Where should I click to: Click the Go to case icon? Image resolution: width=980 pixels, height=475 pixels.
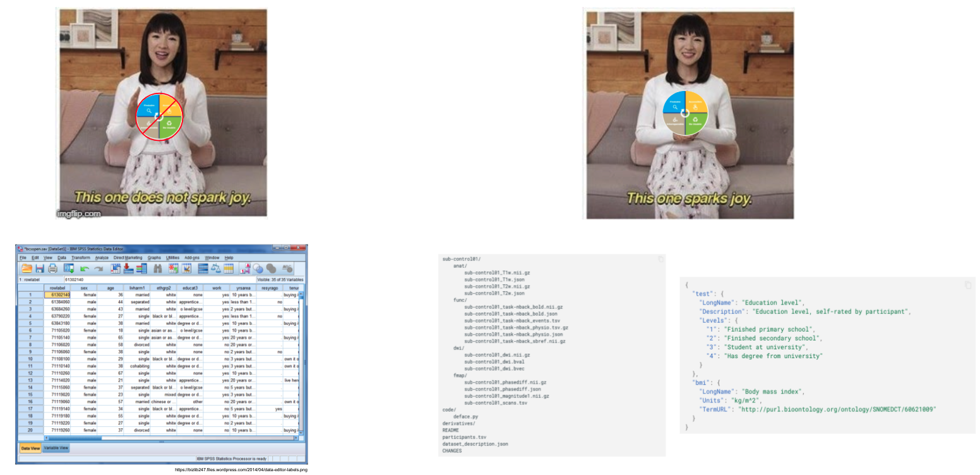coord(116,268)
